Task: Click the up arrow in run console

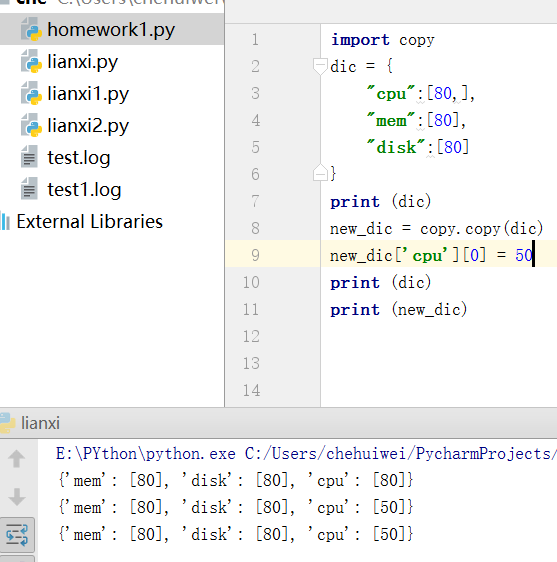Action: pos(16,458)
